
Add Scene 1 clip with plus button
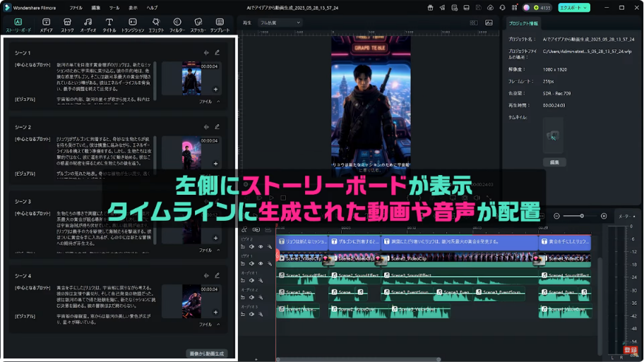[x=215, y=89]
